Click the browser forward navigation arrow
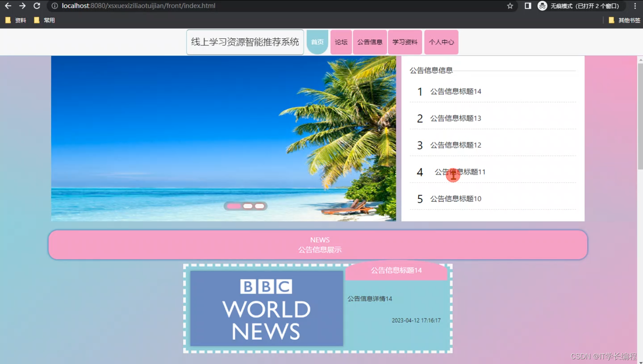 coord(23,6)
